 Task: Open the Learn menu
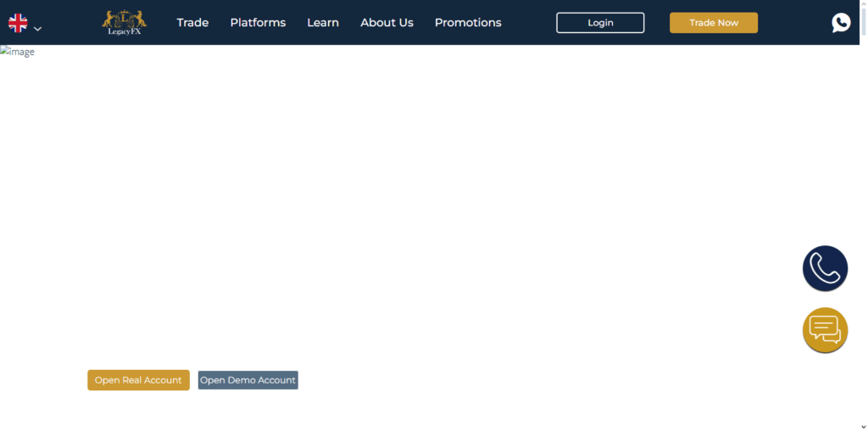pyautogui.click(x=323, y=23)
